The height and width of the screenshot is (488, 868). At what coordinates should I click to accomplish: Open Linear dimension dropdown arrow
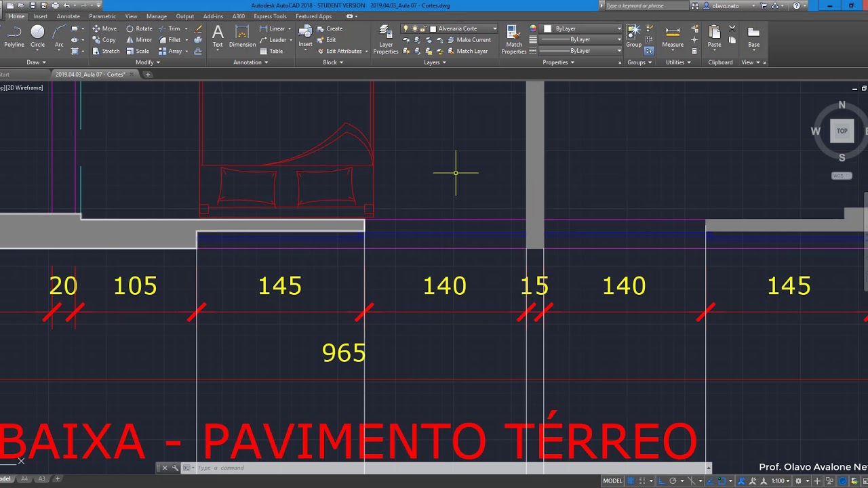coord(290,28)
